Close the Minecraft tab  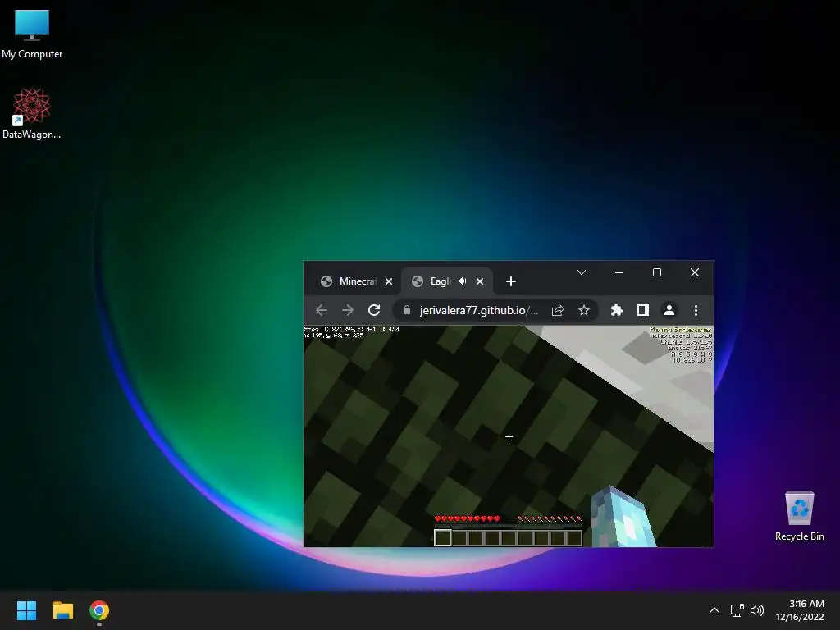[x=389, y=281]
